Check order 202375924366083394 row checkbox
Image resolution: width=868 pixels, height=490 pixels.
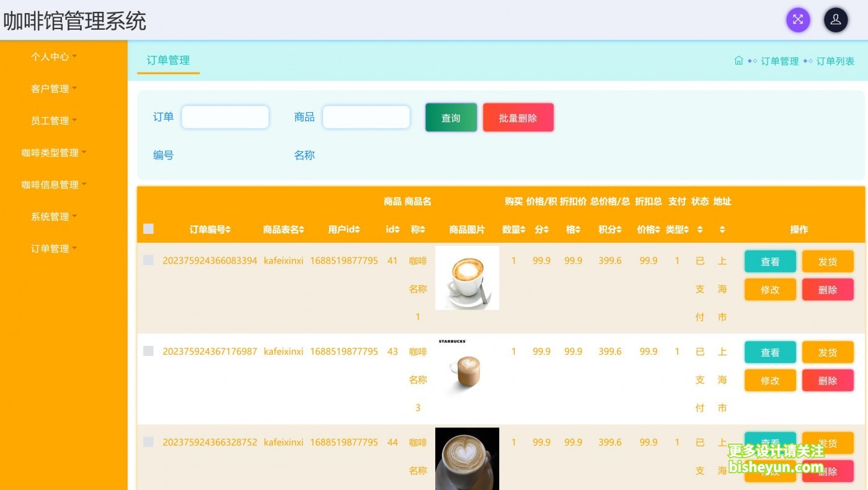click(x=148, y=261)
